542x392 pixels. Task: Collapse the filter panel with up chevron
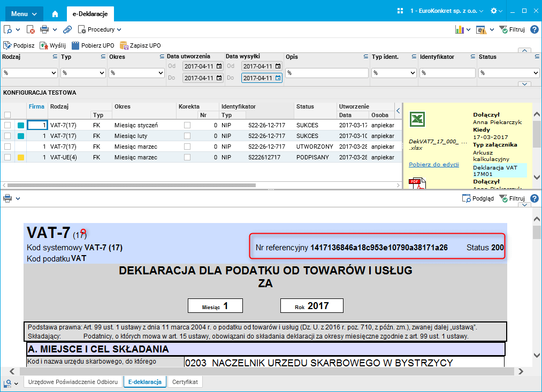[x=525, y=50]
